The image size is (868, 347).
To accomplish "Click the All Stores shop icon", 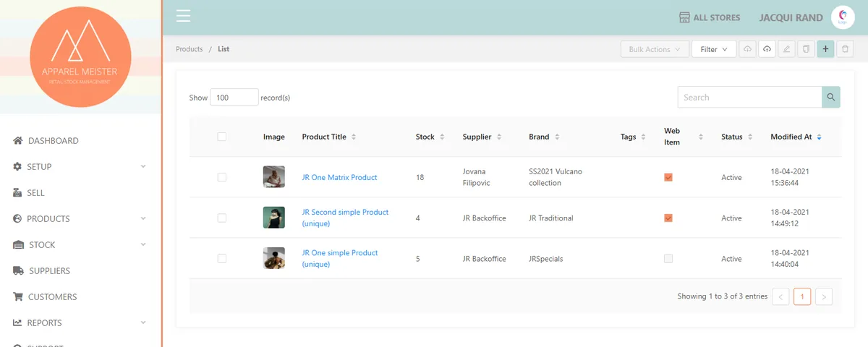I will tap(684, 17).
